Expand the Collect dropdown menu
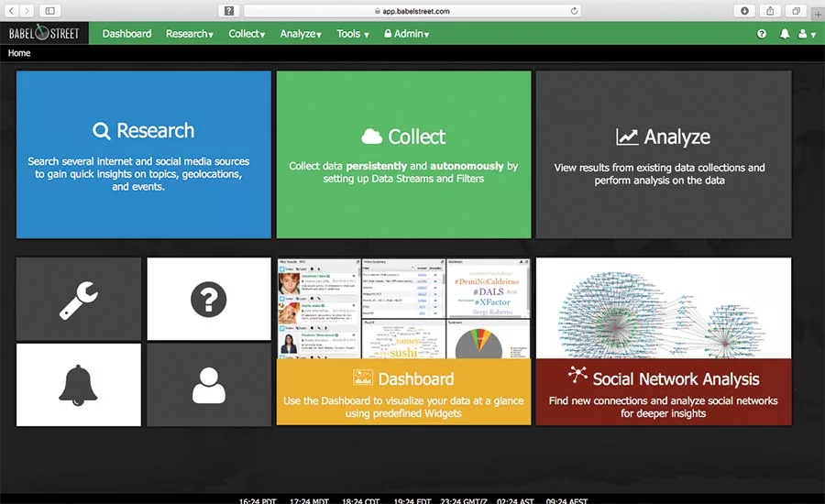825x504 pixels. [x=247, y=34]
